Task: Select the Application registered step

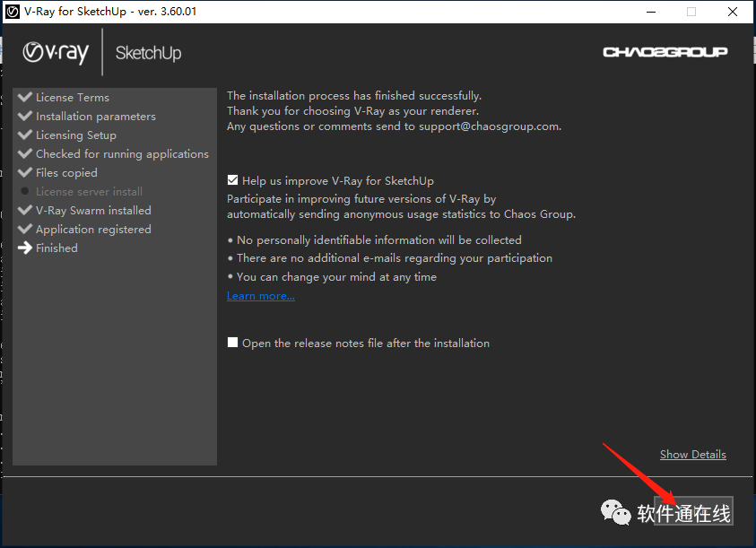Action: coord(93,229)
